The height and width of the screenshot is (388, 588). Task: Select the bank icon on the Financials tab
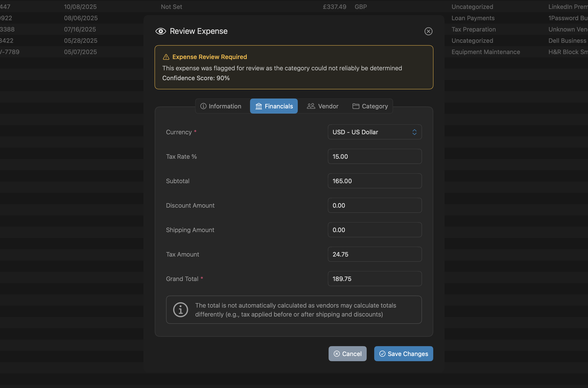259,106
